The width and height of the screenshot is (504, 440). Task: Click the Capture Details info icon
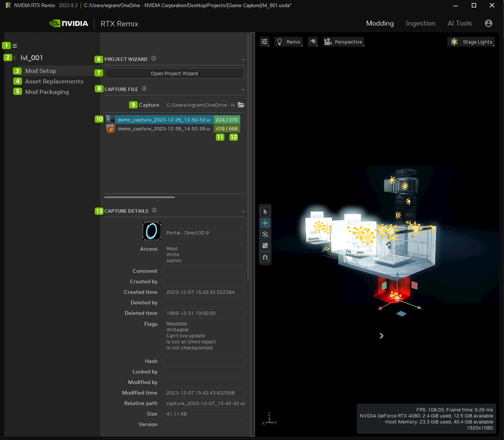(154, 210)
